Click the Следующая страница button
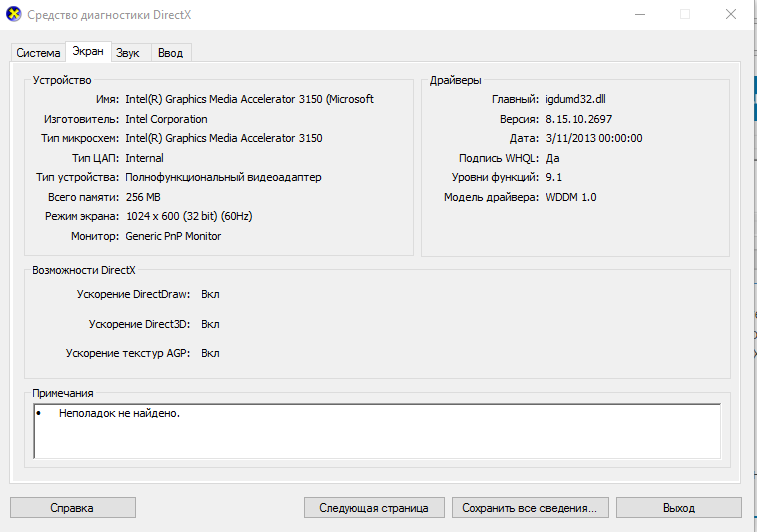This screenshot has width=757, height=532. 373,508
